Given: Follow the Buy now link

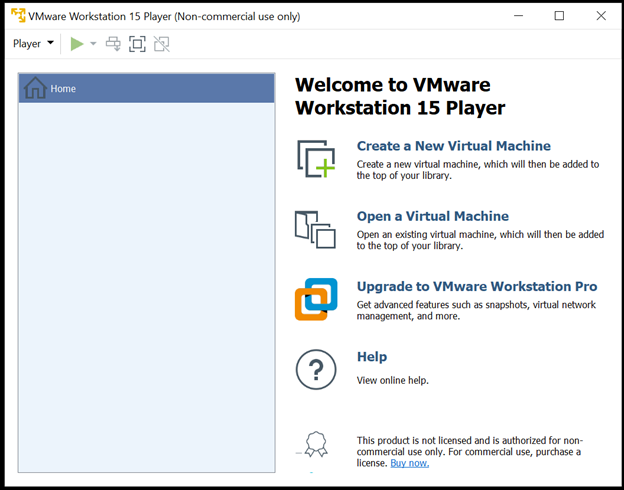Looking at the screenshot, I should point(409,463).
